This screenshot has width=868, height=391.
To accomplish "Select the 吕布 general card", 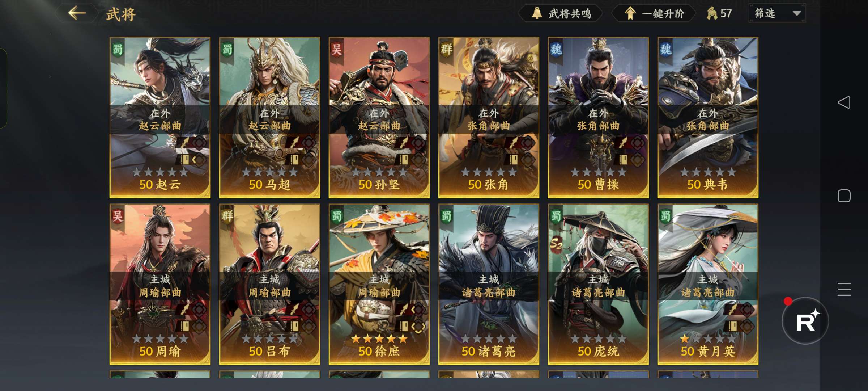I will click(269, 284).
